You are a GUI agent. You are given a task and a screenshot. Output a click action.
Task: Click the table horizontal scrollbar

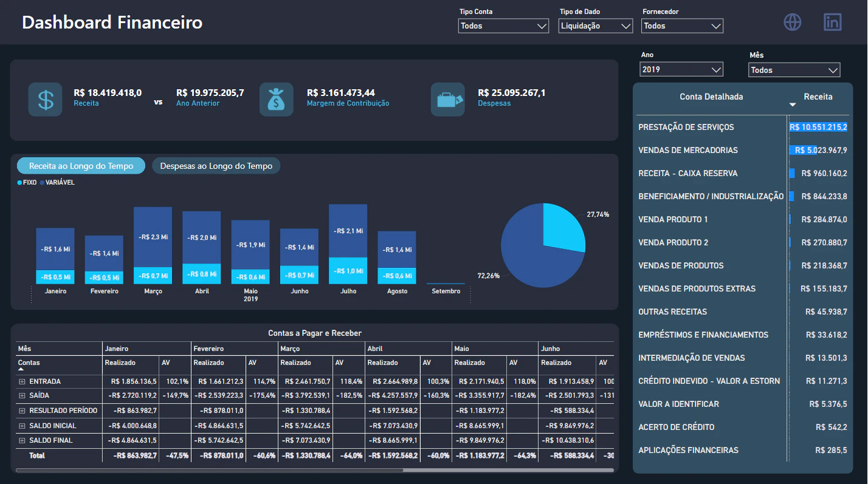[209, 470]
